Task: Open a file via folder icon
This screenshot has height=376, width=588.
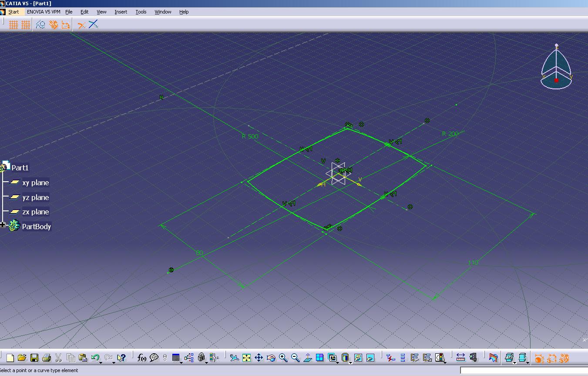Action: click(22, 358)
